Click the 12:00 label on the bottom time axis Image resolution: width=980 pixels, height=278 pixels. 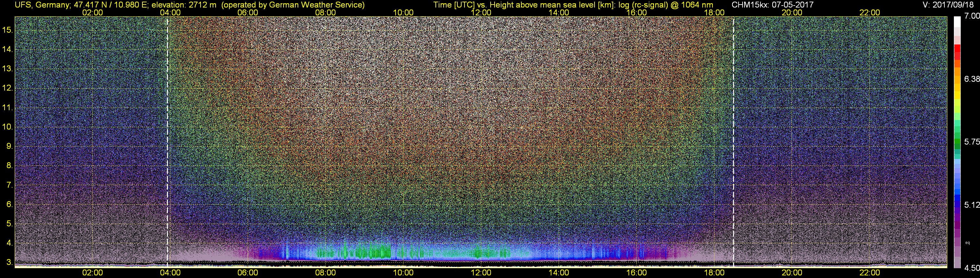(x=481, y=273)
